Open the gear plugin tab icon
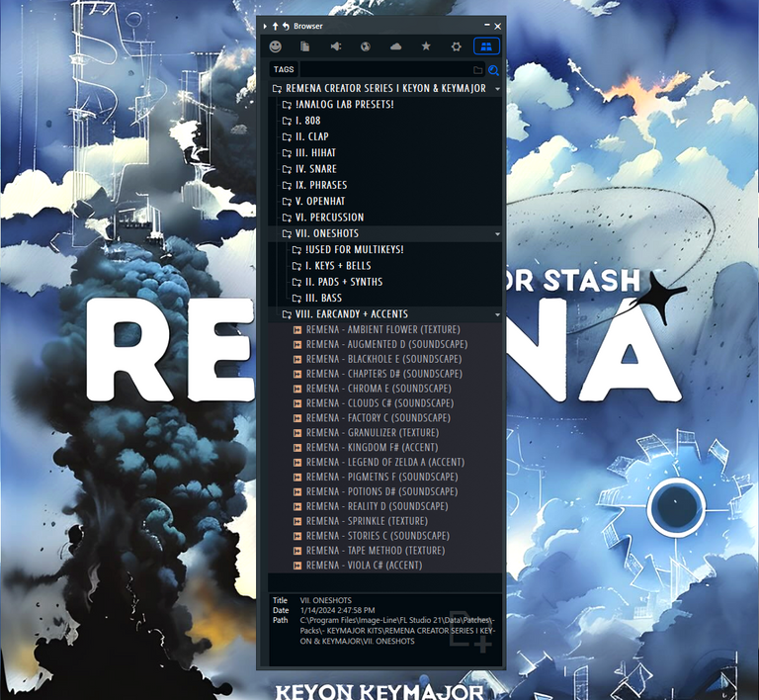This screenshot has width=759, height=700. click(456, 46)
